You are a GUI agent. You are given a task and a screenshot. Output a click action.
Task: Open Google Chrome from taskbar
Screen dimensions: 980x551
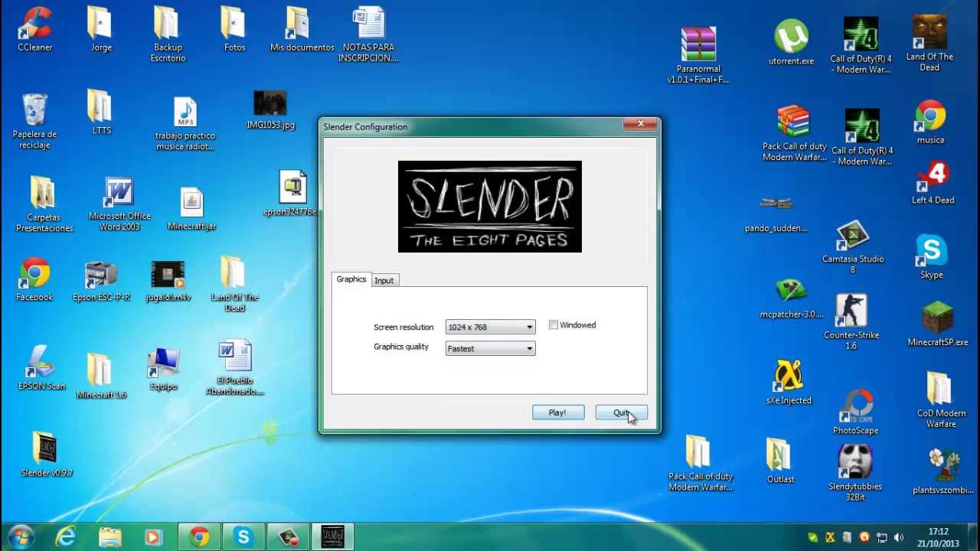200,537
